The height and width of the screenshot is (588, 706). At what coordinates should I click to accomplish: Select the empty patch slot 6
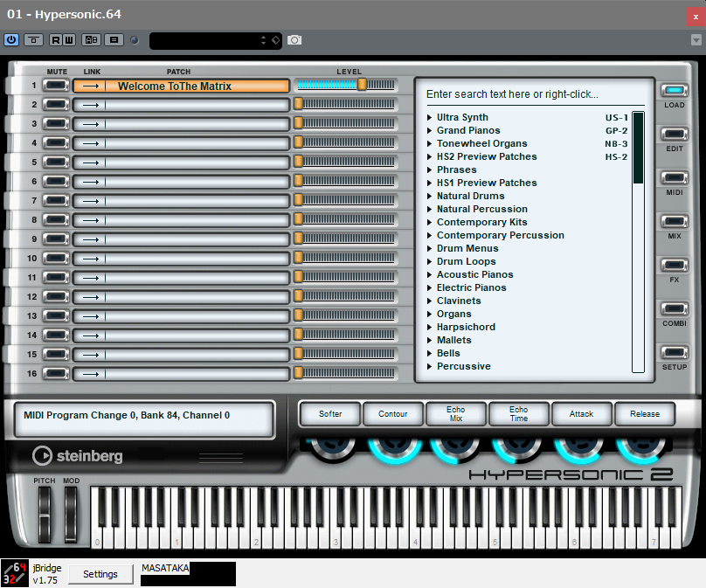coord(181,182)
